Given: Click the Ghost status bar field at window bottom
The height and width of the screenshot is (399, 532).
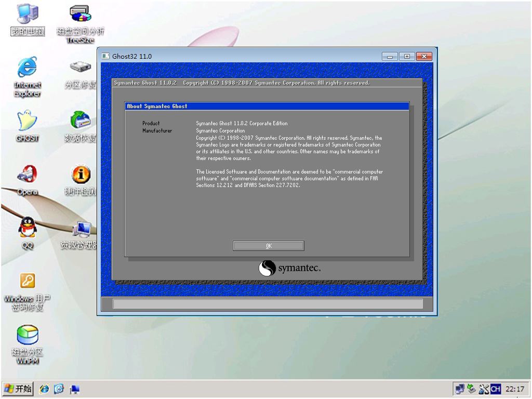Looking at the screenshot, I should tap(268, 304).
